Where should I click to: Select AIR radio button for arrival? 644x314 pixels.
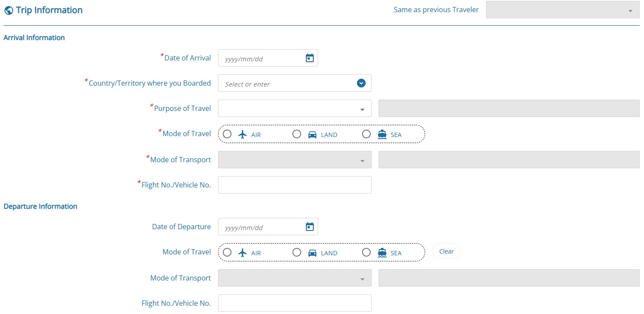pyautogui.click(x=227, y=134)
